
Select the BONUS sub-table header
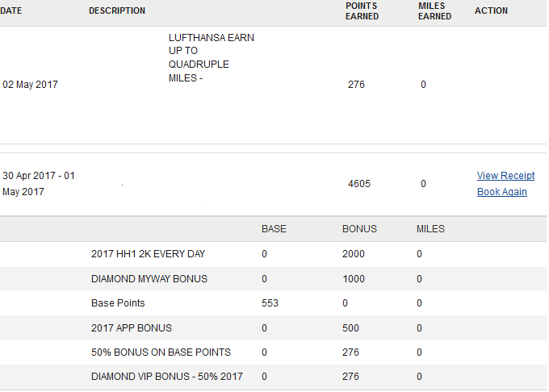coord(359,229)
